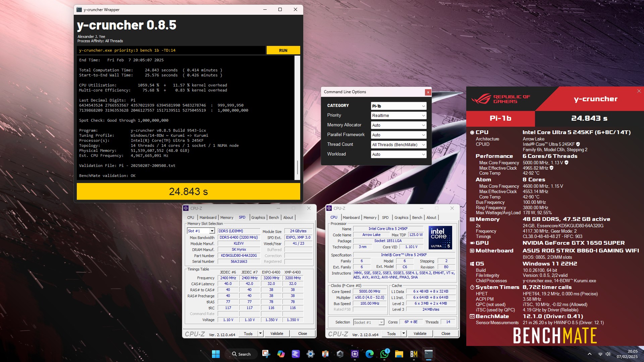Image resolution: width=644 pixels, height=362 pixels.
Task: Open About tab in right CPU-Z window
Action: pyautogui.click(x=431, y=218)
